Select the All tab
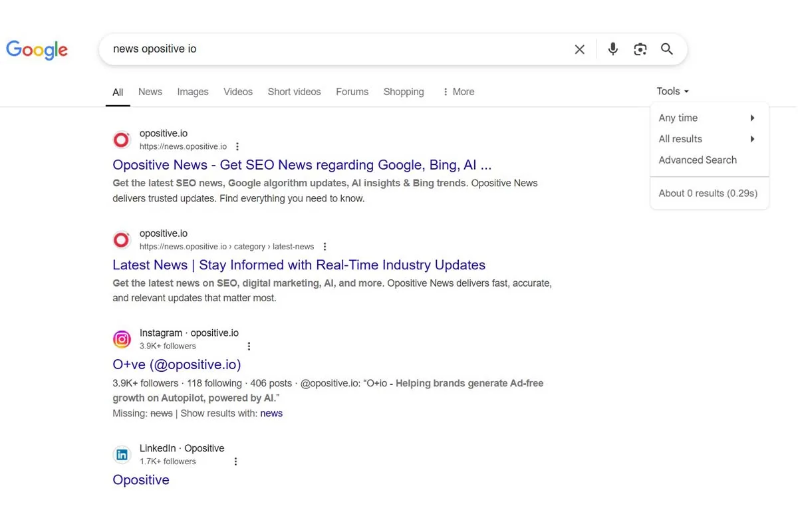Screen dimensions: 798x532 pyautogui.click(x=118, y=92)
